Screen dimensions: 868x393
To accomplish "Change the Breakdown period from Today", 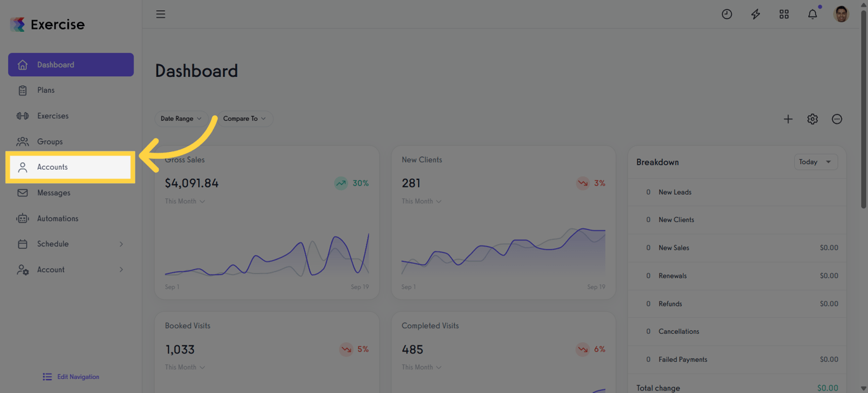I will pyautogui.click(x=815, y=162).
